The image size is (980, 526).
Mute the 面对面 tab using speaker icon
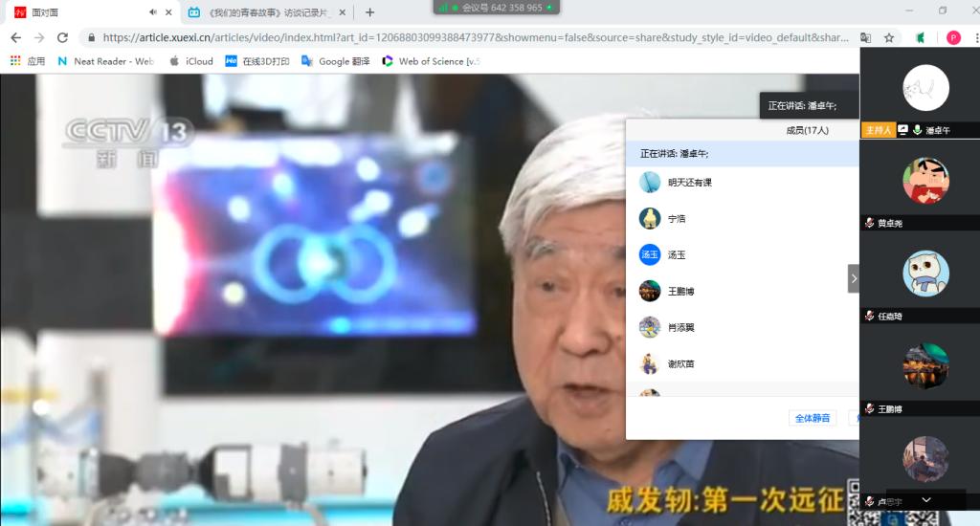(x=153, y=12)
